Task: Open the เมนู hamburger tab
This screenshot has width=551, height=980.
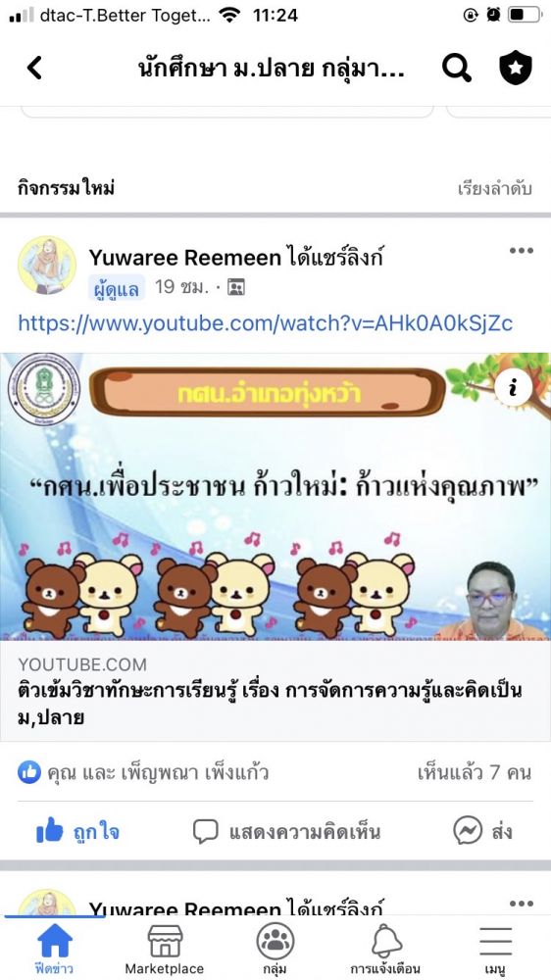Action: click(x=496, y=950)
